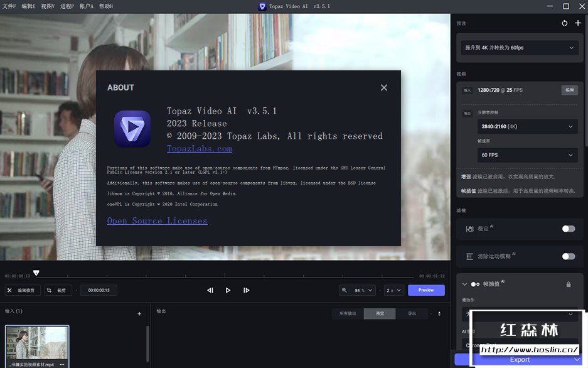Screen dimensions: 588x368
Task: Close the ABOUT dialog
Action: (383, 88)
